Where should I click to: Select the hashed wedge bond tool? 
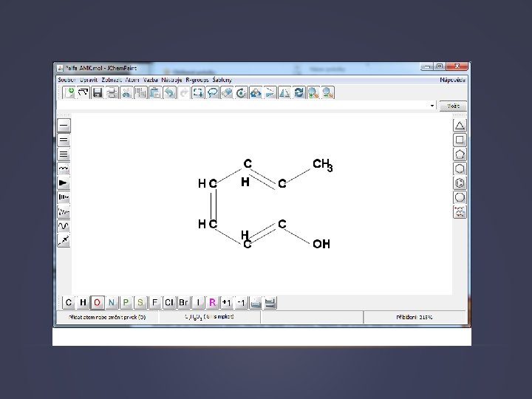coord(64,197)
